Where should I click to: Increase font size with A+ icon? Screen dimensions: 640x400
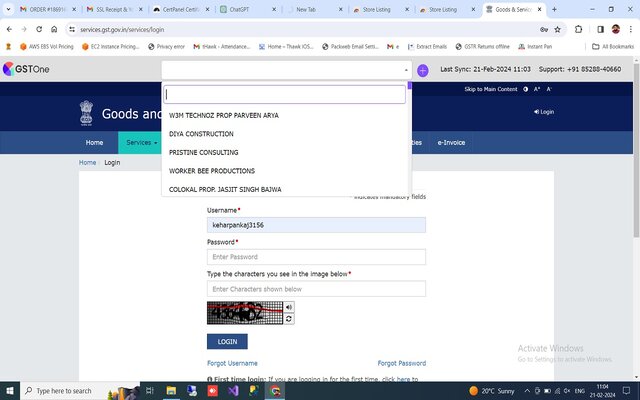pos(537,89)
